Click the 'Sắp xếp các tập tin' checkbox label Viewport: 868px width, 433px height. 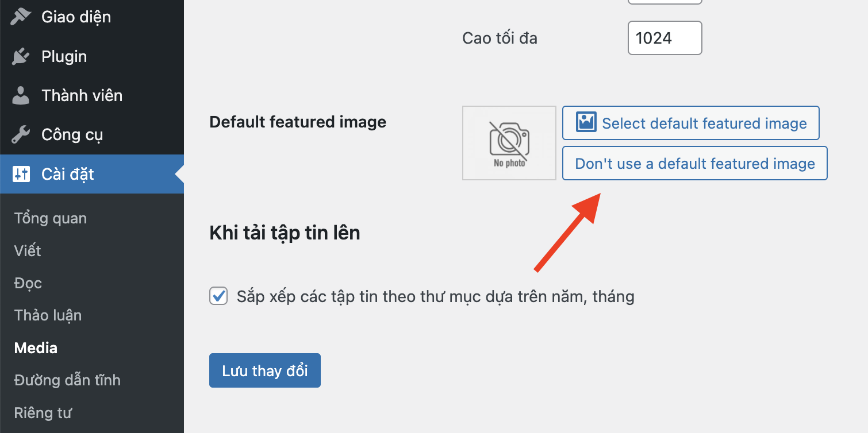click(435, 297)
